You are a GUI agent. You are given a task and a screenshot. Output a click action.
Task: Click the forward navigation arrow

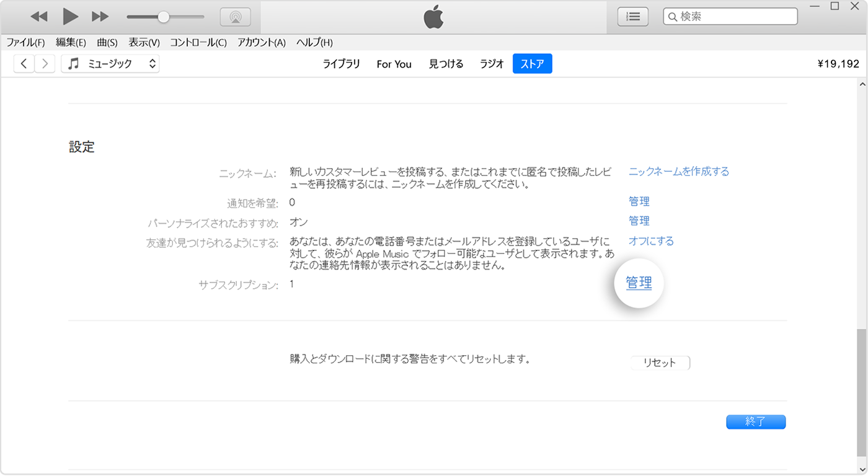pyautogui.click(x=44, y=63)
